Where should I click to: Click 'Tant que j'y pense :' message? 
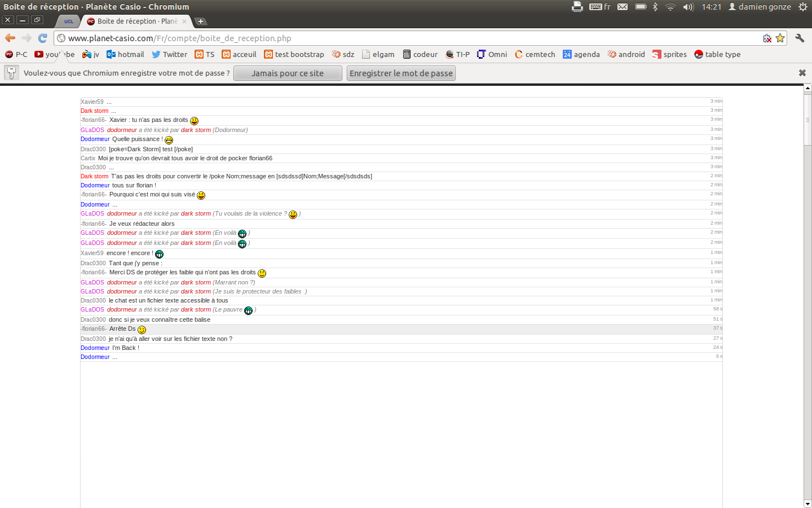(135, 263)
